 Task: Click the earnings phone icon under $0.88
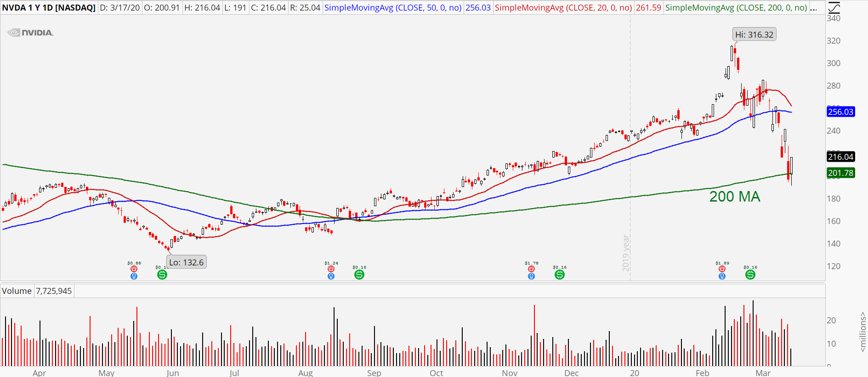pyautogui.click(x=134, y=269)
